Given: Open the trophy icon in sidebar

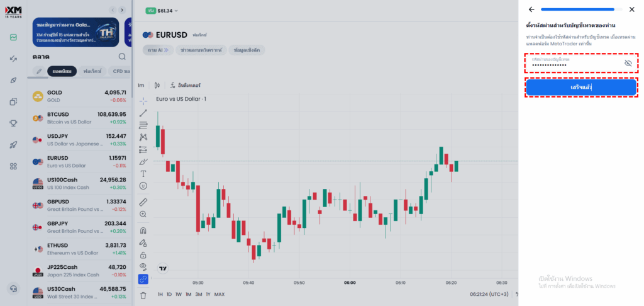Looking at the screenshot, I should 13,123.
